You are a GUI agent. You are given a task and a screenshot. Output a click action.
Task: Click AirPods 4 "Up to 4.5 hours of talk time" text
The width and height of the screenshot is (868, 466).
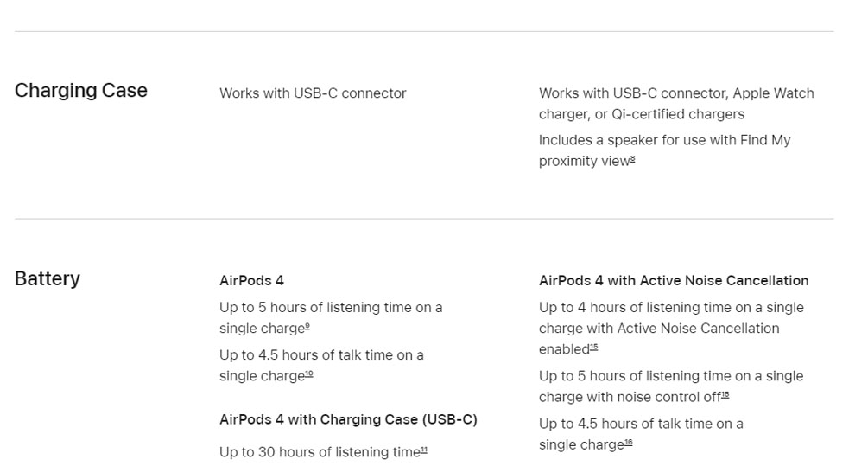321,355
